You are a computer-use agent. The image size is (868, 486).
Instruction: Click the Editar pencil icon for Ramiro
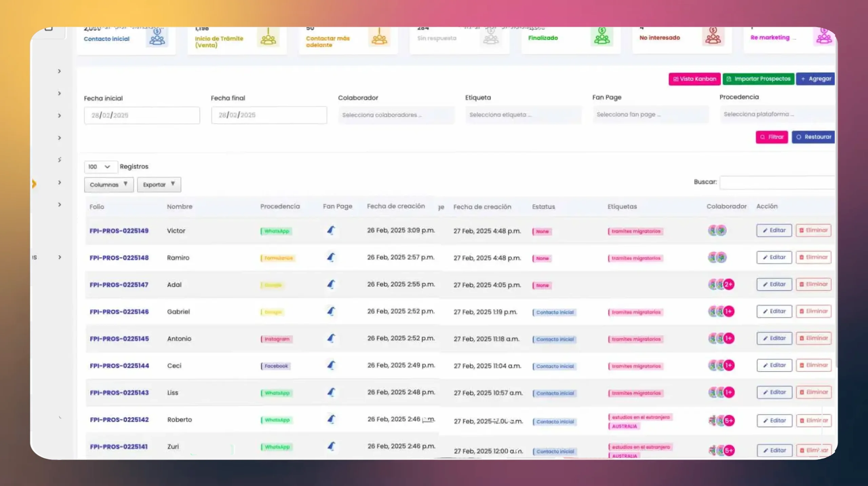[765, 257]
